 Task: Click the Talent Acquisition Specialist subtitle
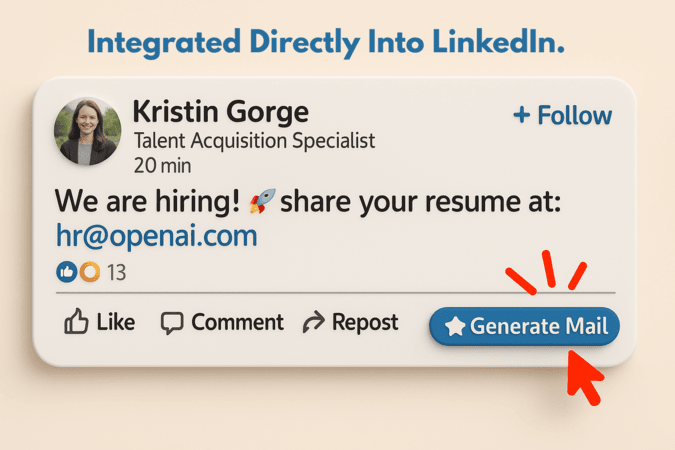point(254,141)
